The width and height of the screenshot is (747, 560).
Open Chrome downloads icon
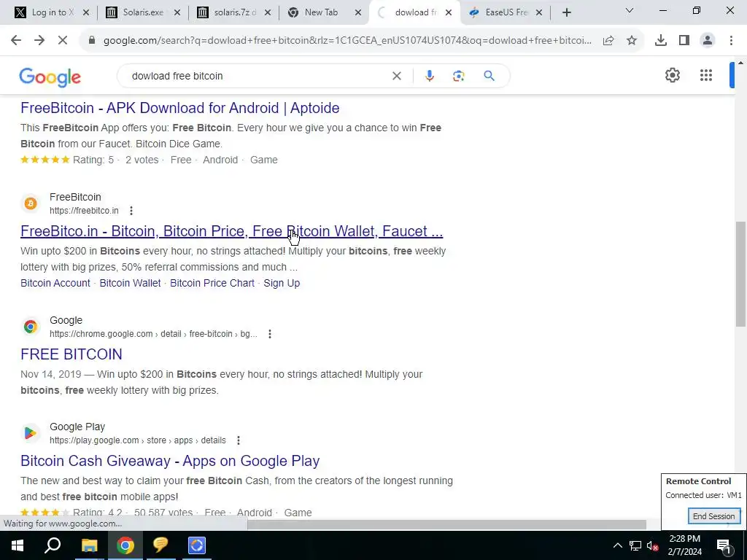coord(661,41)
